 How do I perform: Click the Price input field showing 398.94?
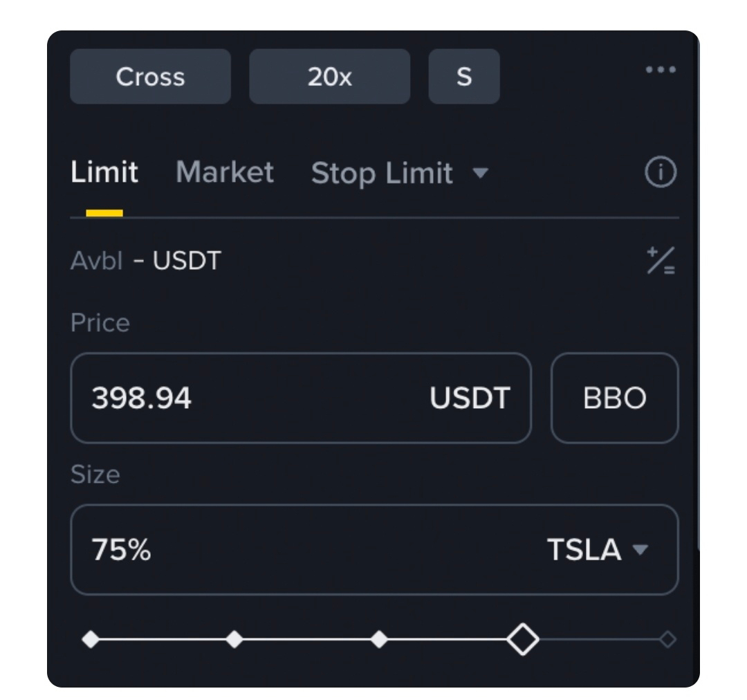click(256, 398)
